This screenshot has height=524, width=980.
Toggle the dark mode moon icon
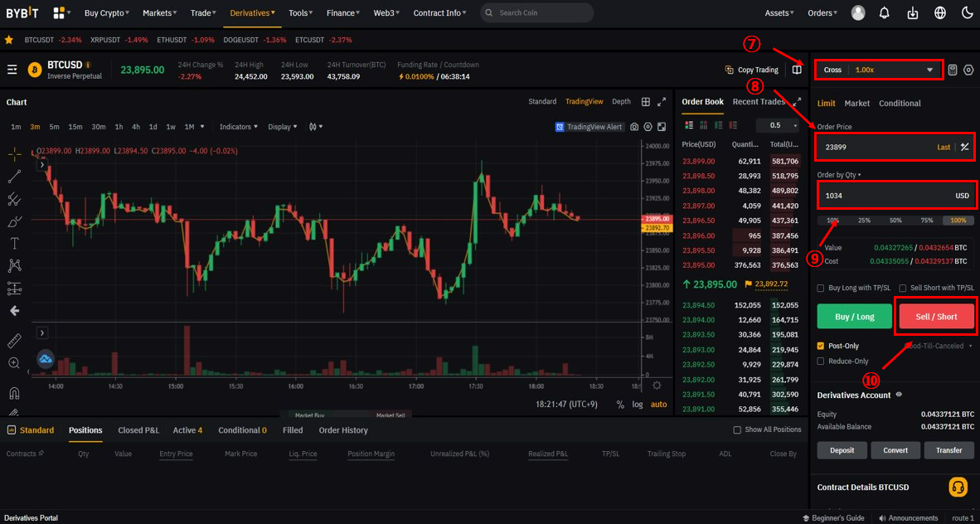pyautogui.click(x=967, y=12)
